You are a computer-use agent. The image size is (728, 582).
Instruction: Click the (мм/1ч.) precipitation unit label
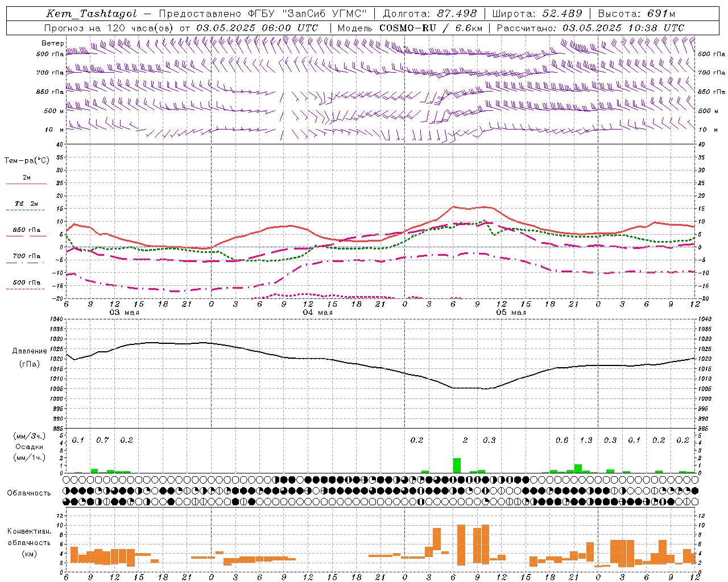tap(30, 458)
